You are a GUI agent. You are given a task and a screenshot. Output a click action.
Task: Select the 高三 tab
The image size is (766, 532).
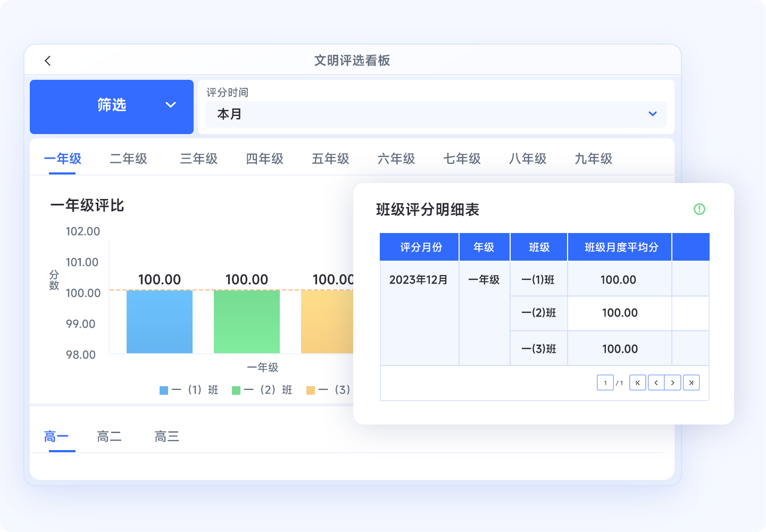pyautogui.click(x=167, y=437)
